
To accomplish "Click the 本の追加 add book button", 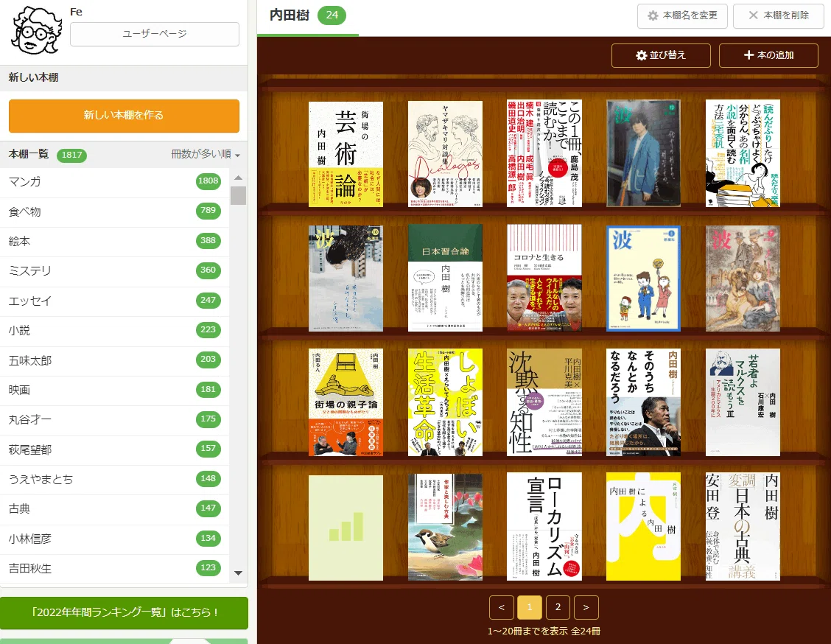I will [768, 55].
